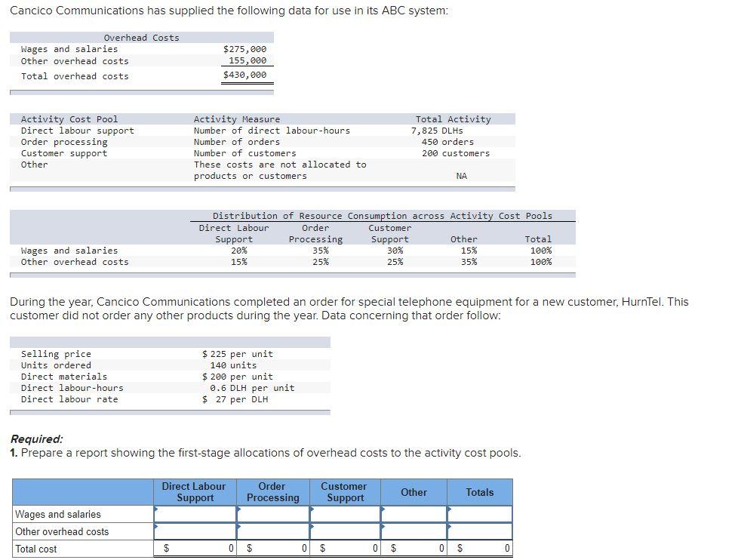Click Wages and salaries cell under Order Processing

click(x=272, y=514)
